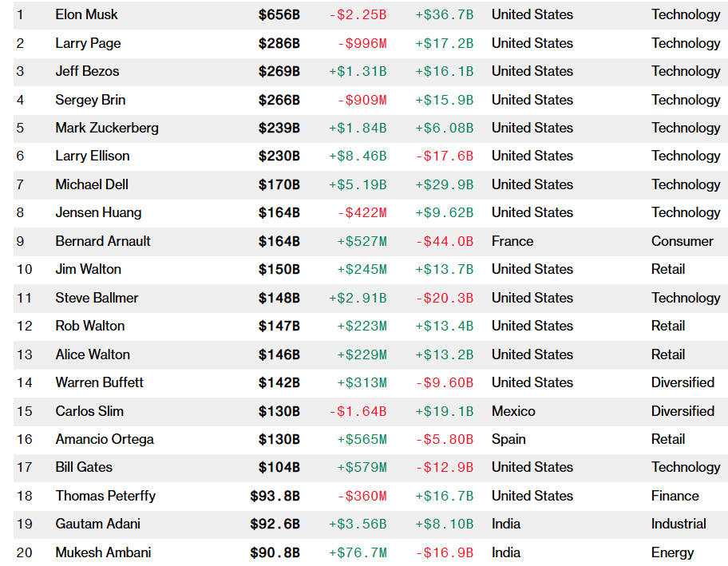Click Mexico in Carlos Slim's row

tap(513, 411)
